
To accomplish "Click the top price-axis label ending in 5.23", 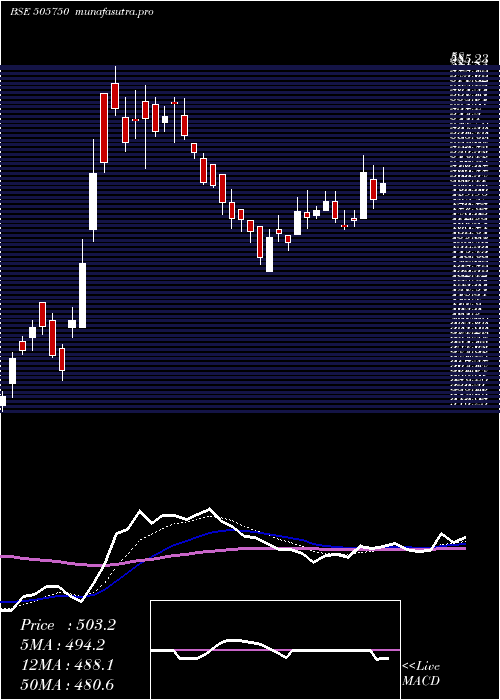I will pos(469,58).
